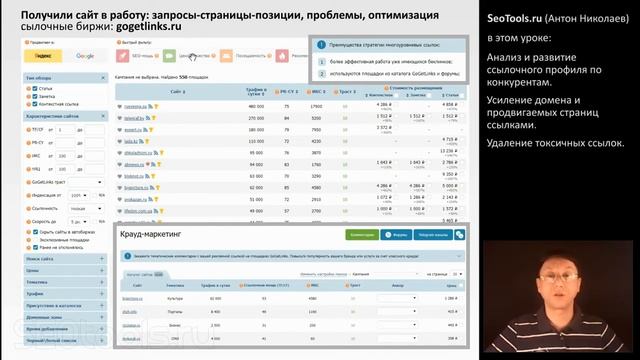Click the orange help icon beside Ссылочность
The height and width of the screenshot is (360, 640).
29,209
